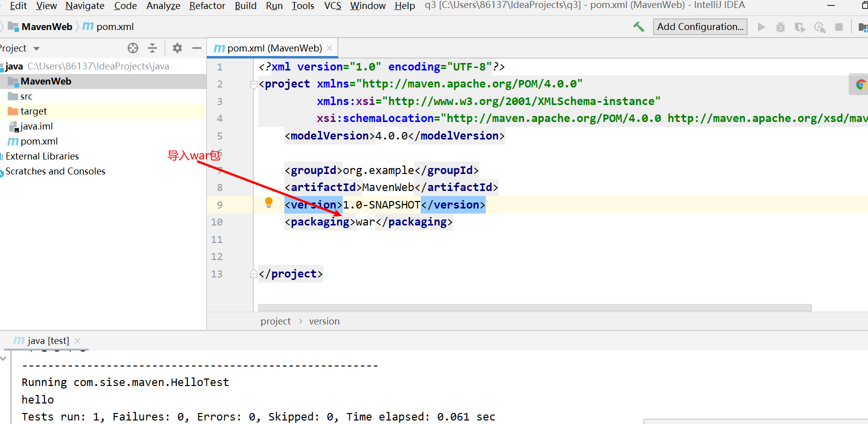Open in Chrome browser icon in editor
This screenshot has height=424, width=868.
pyautogui.click(x=861, y=84)
